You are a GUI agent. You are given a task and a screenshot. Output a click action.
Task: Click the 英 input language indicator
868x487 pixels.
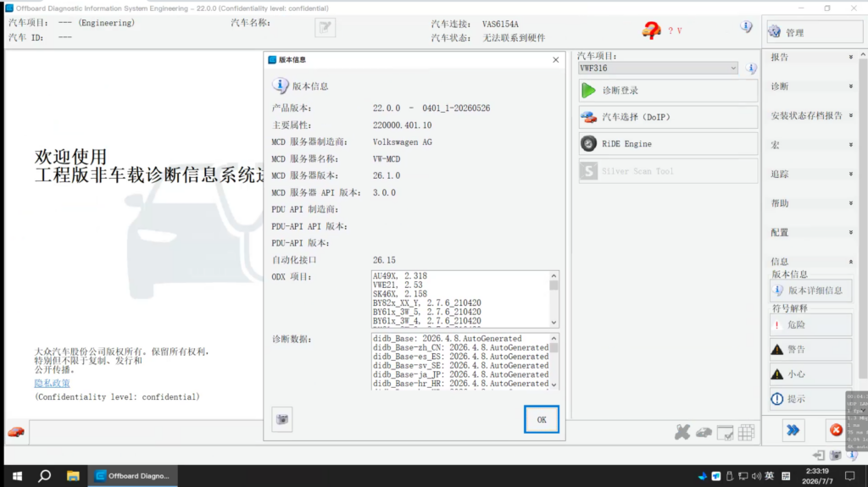point(770,476)
